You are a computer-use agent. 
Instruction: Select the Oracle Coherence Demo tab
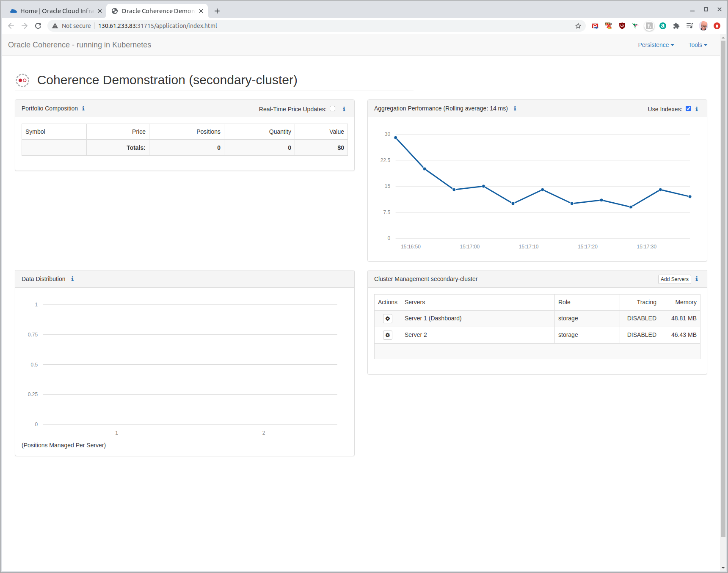tap(157, 11)
